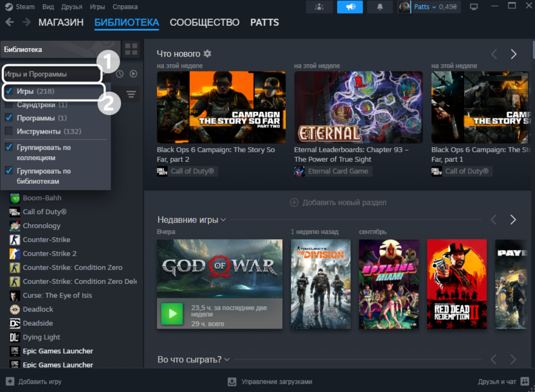Select Curse: The Eye of Isis
535x392 pixels.
pos(57,295)
